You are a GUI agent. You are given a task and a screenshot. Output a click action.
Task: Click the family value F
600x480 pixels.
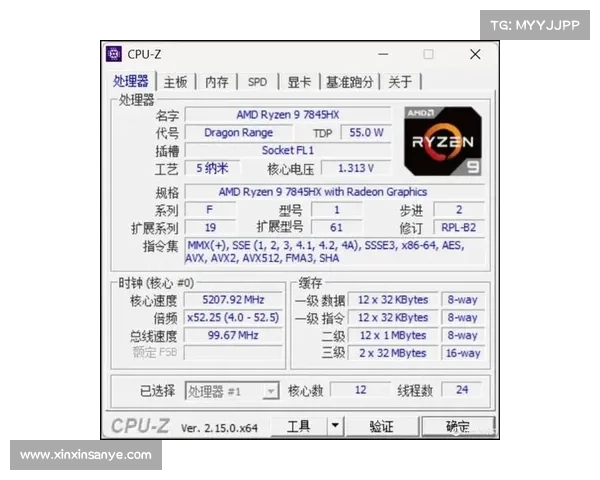point(210,210)
